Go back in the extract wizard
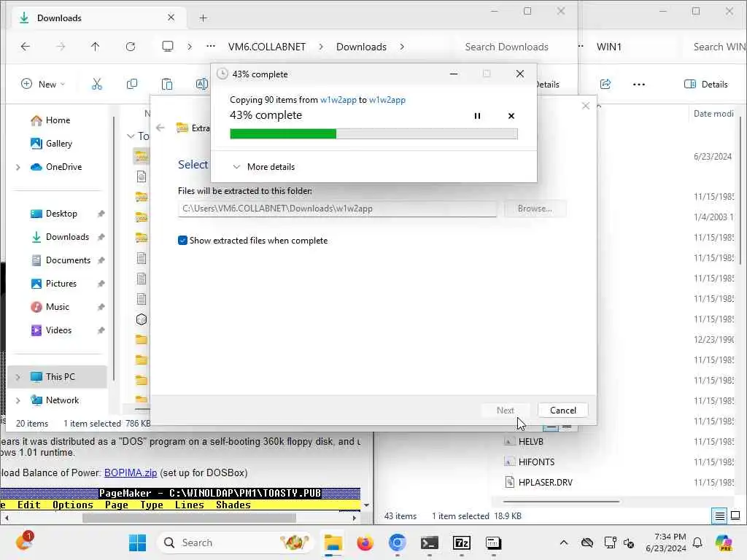This screenshot has width=747, height=560. pyautogui.click(x=160, y=128)
